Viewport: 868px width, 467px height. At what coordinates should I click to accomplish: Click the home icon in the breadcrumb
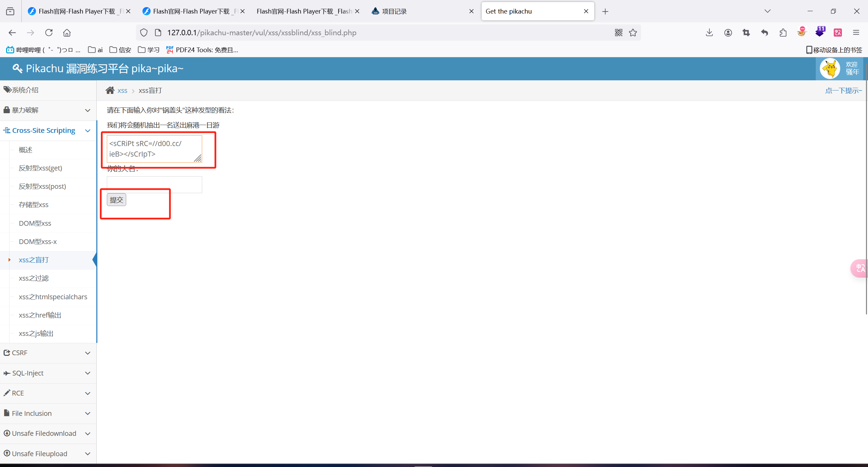click(x=110, y=90)
